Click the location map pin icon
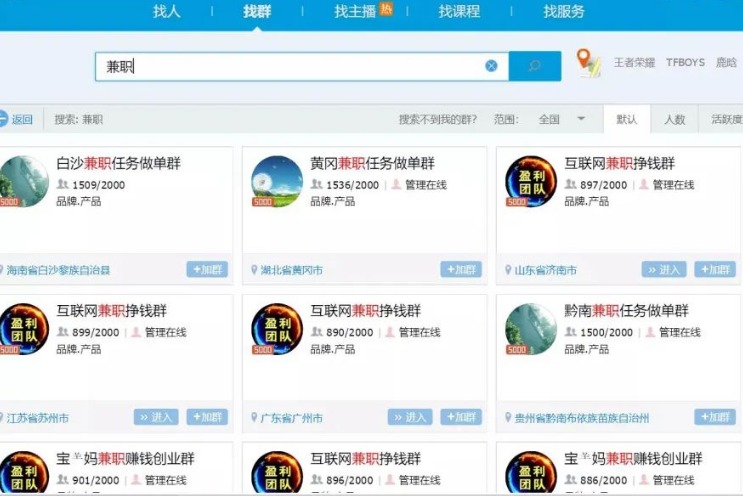743x496 pixels. click(x=589, y=62)
